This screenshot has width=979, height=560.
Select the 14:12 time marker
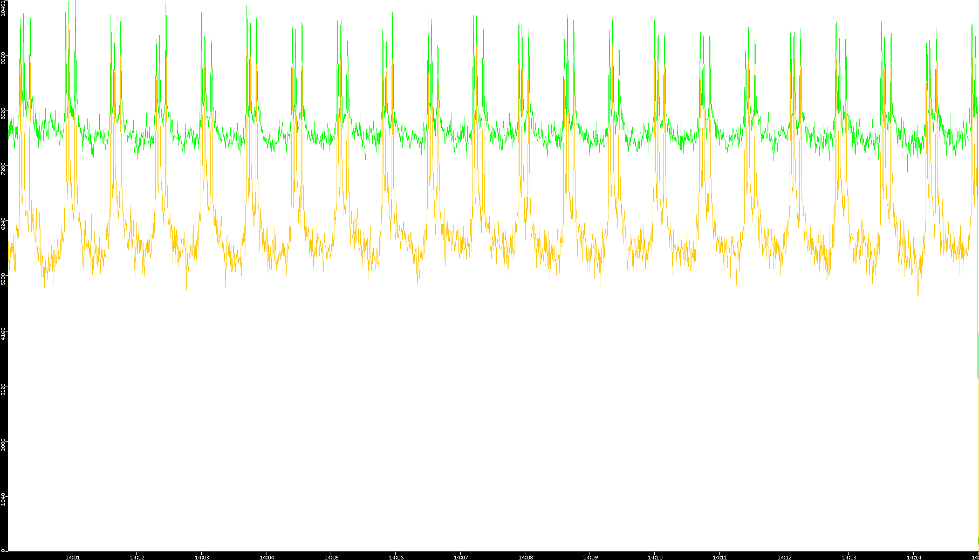pos(784,557)
